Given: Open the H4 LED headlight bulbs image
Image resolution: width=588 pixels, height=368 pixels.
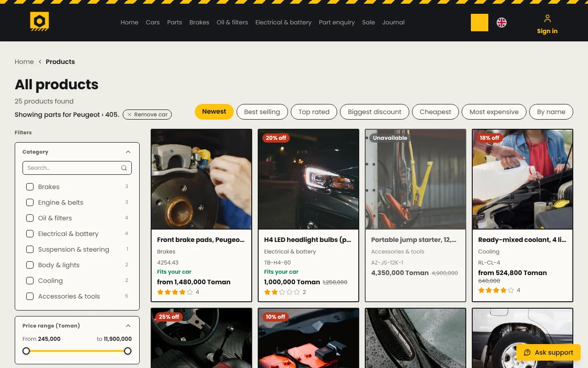Looking at the screenshot, I should pyautogui.click(x=309, y=179).
